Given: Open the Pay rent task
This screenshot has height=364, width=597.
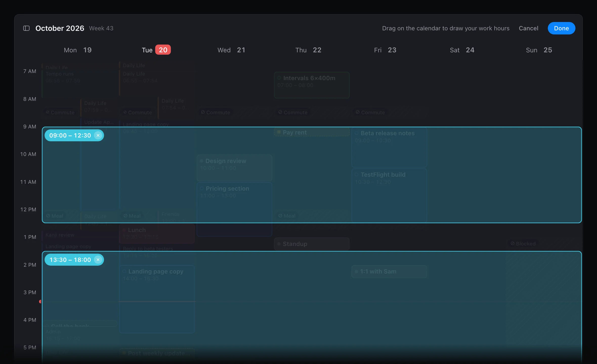Looking at the screenshot, I should (x=312, y=132).
